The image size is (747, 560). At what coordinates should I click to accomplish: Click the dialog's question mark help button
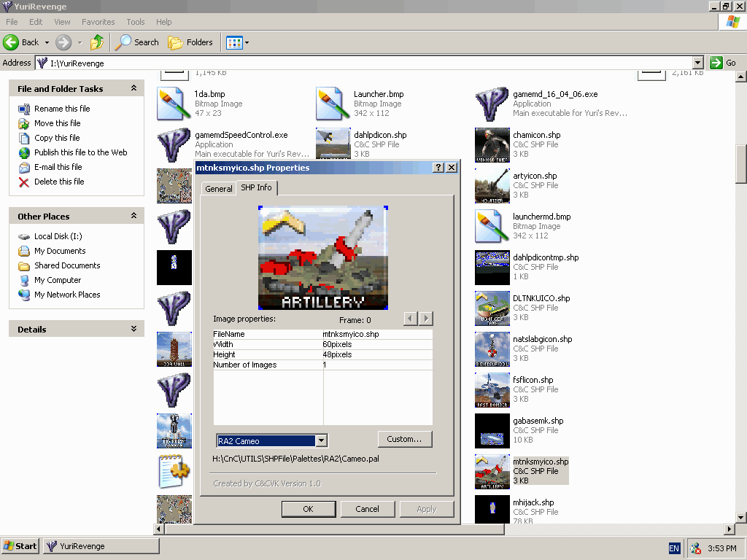438,168
